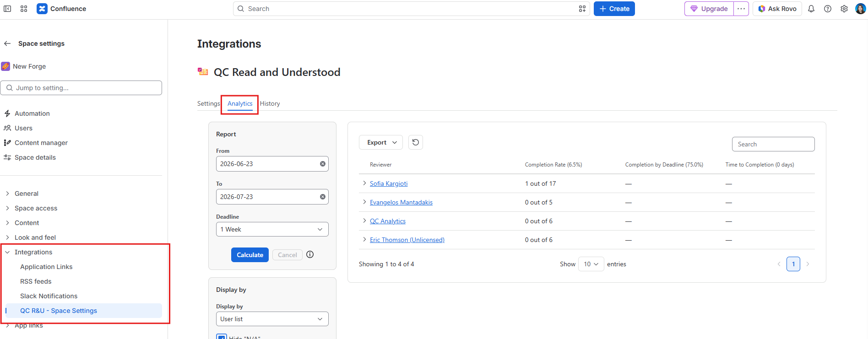Click the Create button
This screenshot has height=339, width=868.
pyautogui.click(x=614, y=9)
